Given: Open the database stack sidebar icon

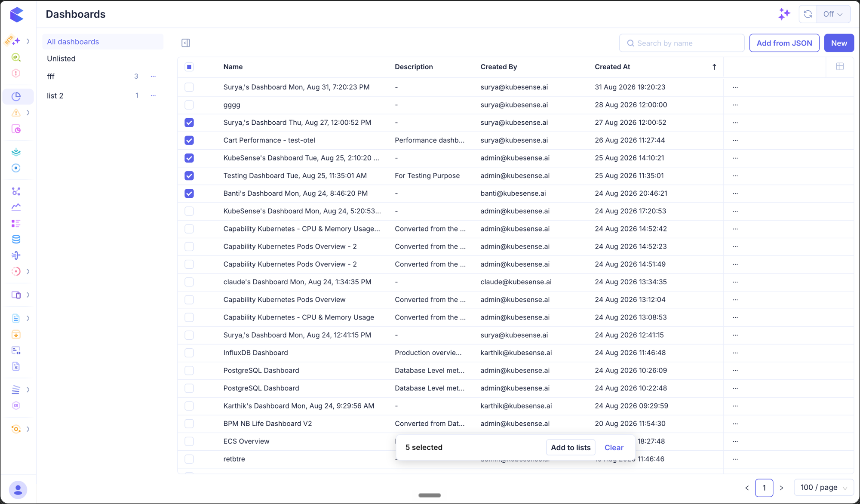Looking at the screenshot, I should click(x=16, y=239).
